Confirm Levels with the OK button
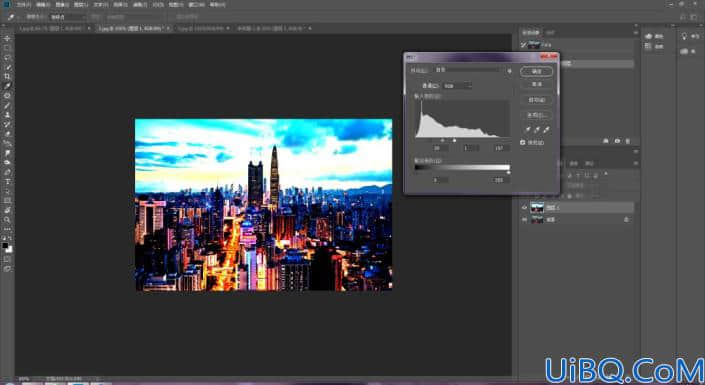Viewport: 705px width, 385px height. (x=536, y=72)
